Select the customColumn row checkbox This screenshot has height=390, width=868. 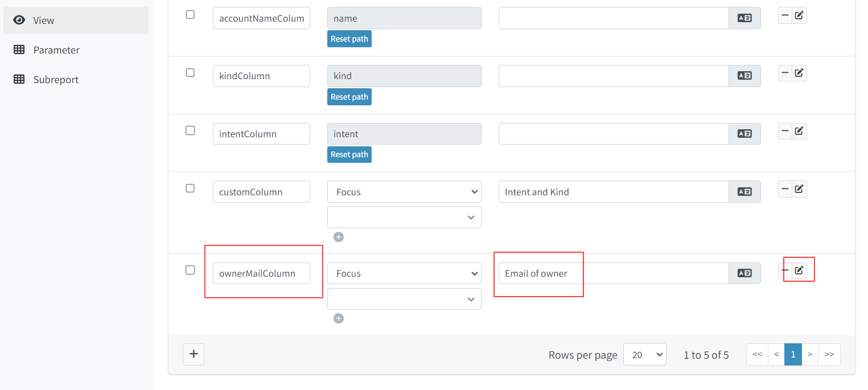click(x=191, y=188)
